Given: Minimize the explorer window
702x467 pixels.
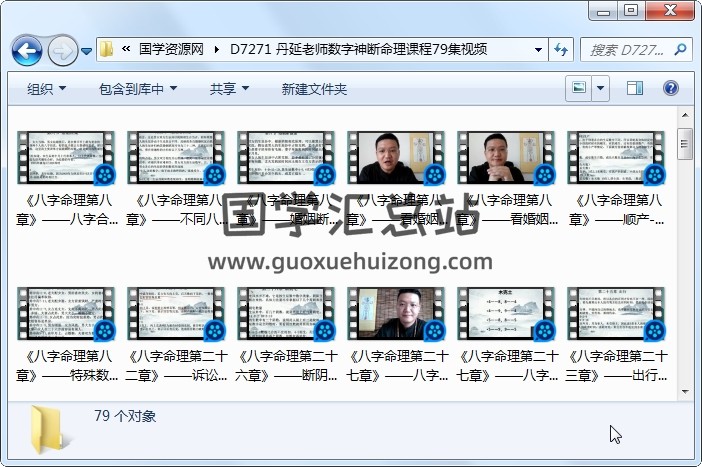Looking at the screenshot, I should coord(603,11).
